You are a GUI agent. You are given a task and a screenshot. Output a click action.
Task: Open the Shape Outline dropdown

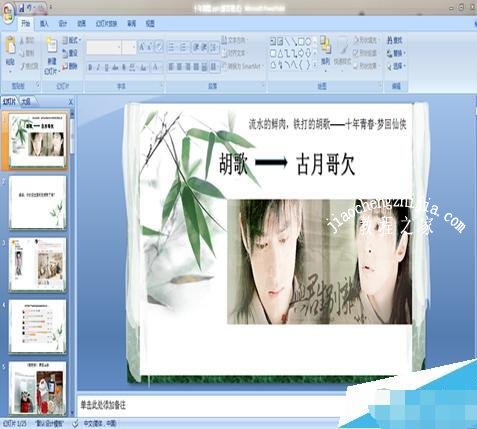[x=366, y=53]
